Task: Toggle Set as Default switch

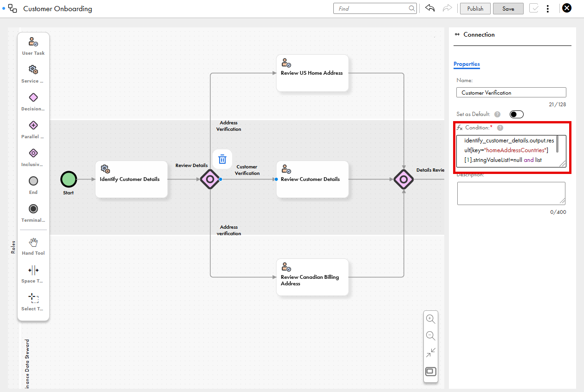Action: (x=516, y=114)
